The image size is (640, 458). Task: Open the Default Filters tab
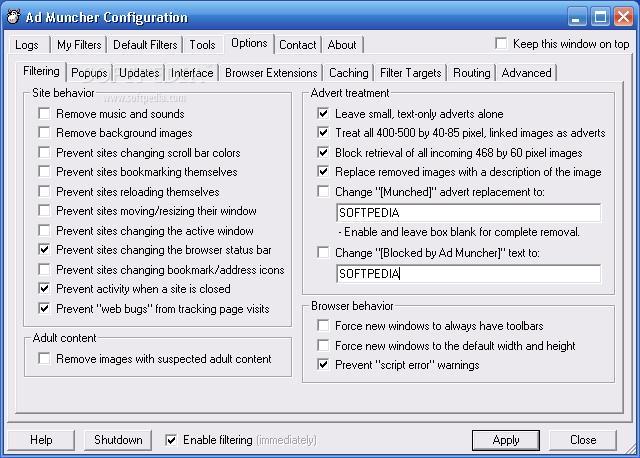click(145, 45)
